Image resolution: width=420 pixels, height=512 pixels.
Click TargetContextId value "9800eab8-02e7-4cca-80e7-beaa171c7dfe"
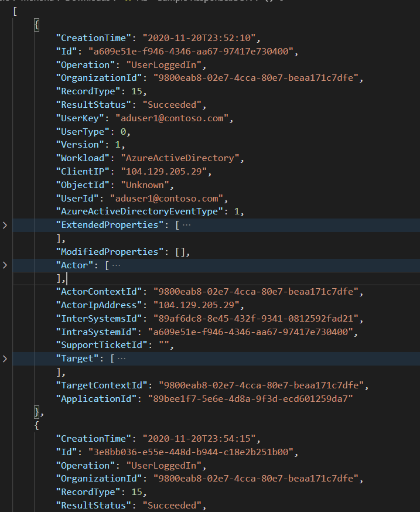[x=261, y=385]
